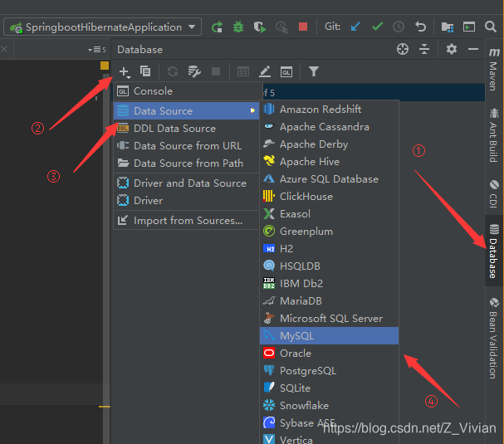Pick Azure SQL Database
This screenshot has width=504, height=444.
[329, 179]
